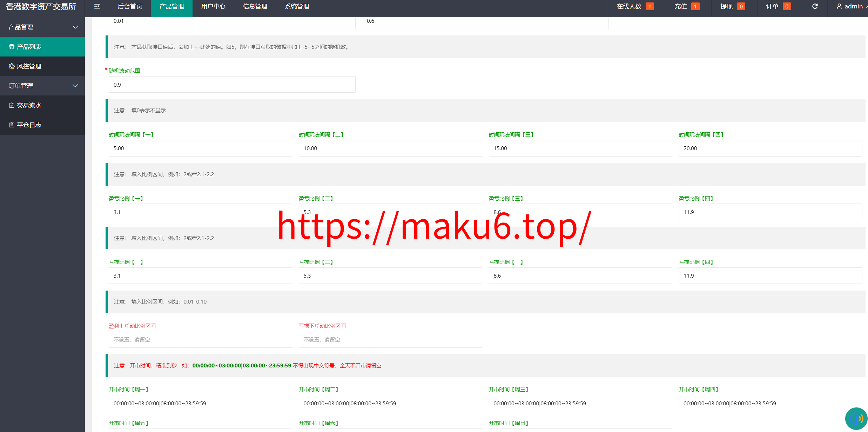This screenshot has width=868, height=432.
Task: Edit 时间玩法间隔【四】 field
Action: click(770, 148)
